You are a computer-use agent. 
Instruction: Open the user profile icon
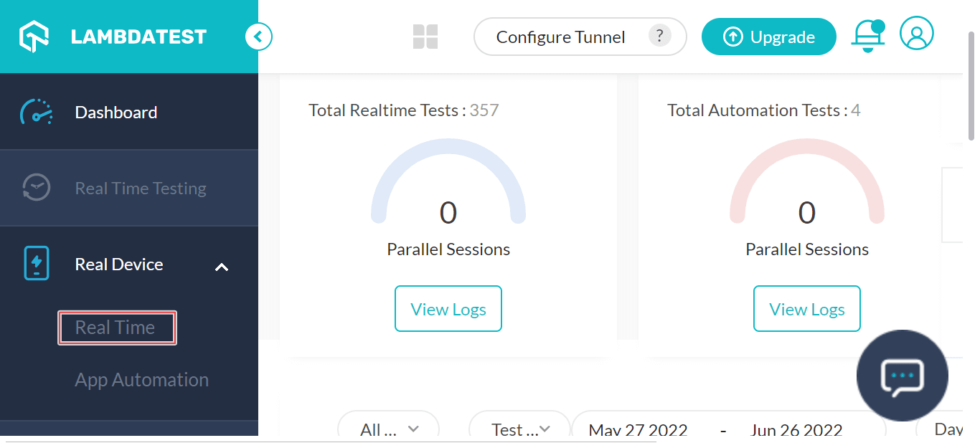click(x=916, y=34)
